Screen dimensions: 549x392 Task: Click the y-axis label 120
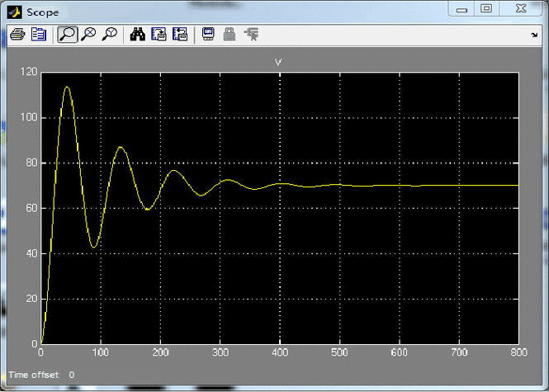pos(29,72)
